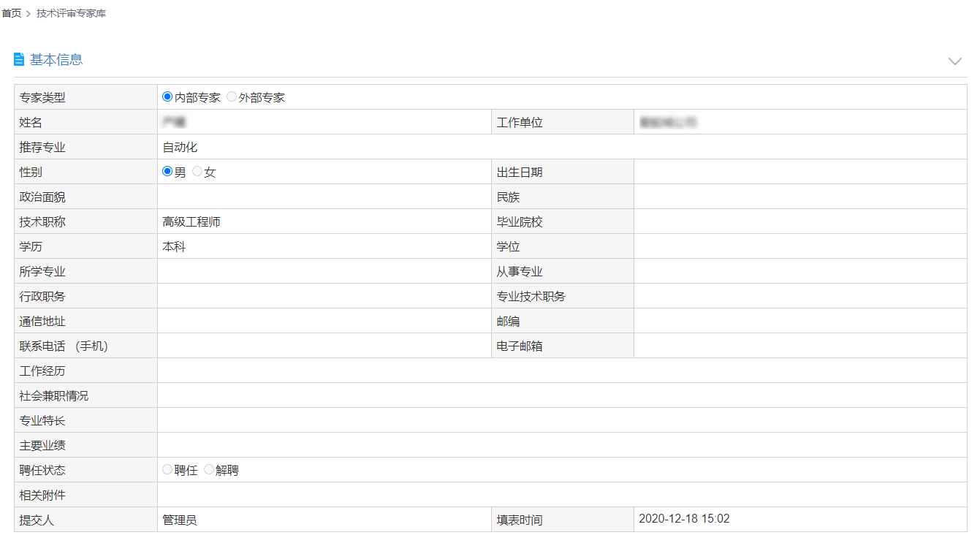This screenshot has width=980, height=546.
Task: Click the 学位 value field
Action: [800, 246]
